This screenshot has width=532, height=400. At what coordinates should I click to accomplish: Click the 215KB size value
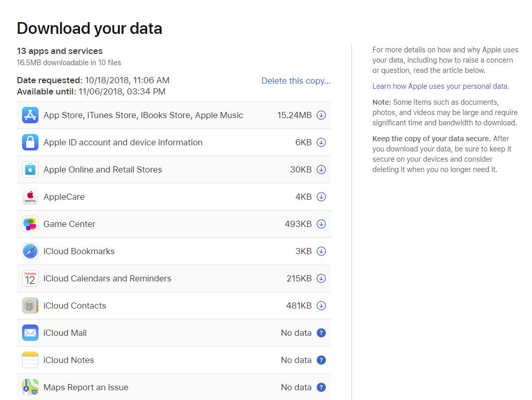point(299,278)
